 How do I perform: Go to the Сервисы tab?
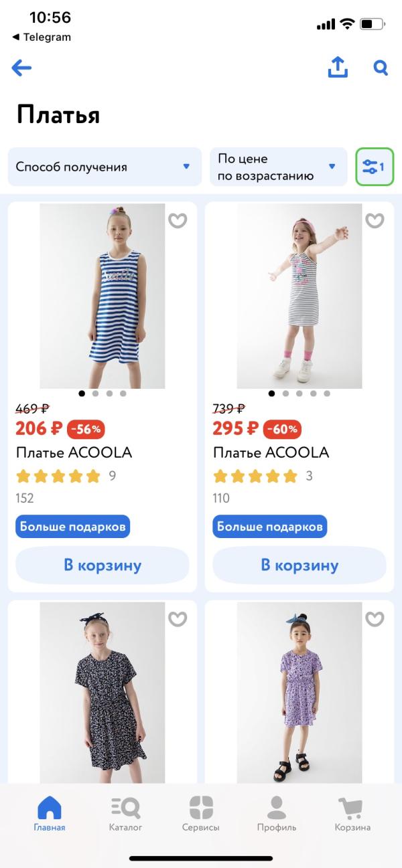click(201, 813)
